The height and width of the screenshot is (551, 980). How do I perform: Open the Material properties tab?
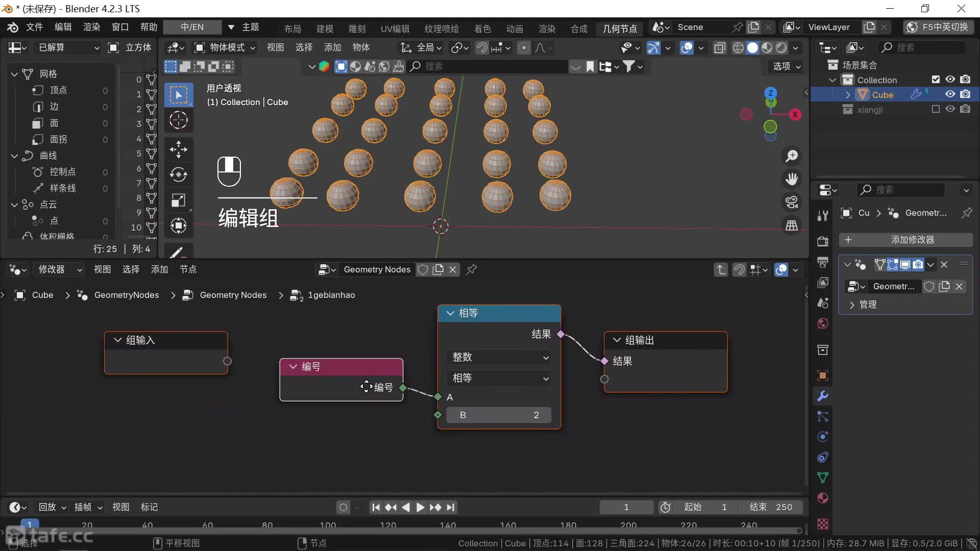pos(822,498)
